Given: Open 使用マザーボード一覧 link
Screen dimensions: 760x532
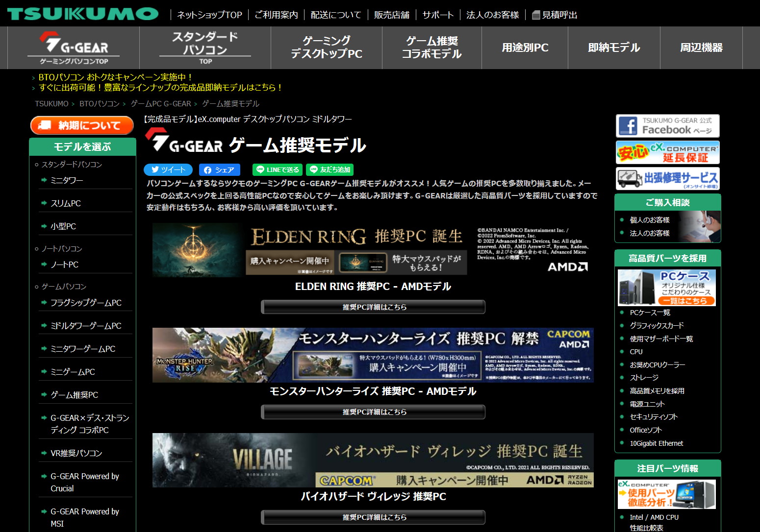Looking at the screenshot, I should (661, 339).
